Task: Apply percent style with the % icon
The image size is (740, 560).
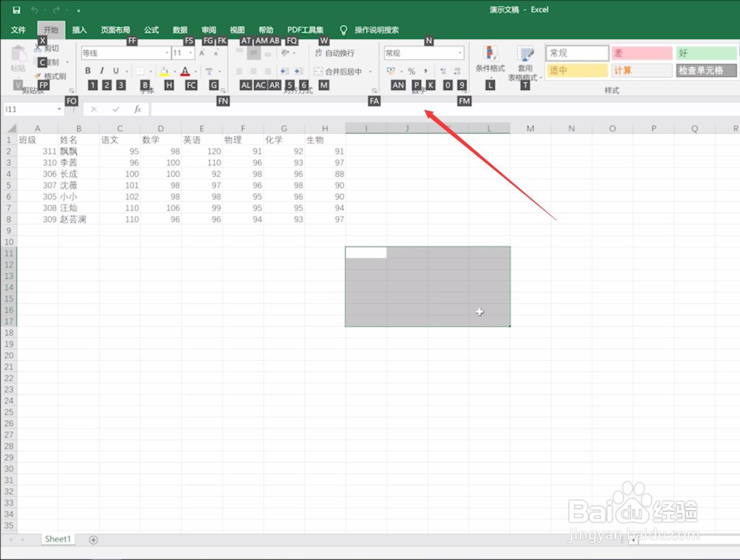Action: (412, 71)
